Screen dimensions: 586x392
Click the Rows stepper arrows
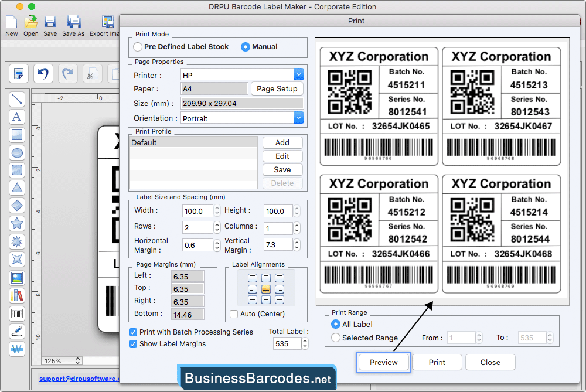[x=217, y=227]
